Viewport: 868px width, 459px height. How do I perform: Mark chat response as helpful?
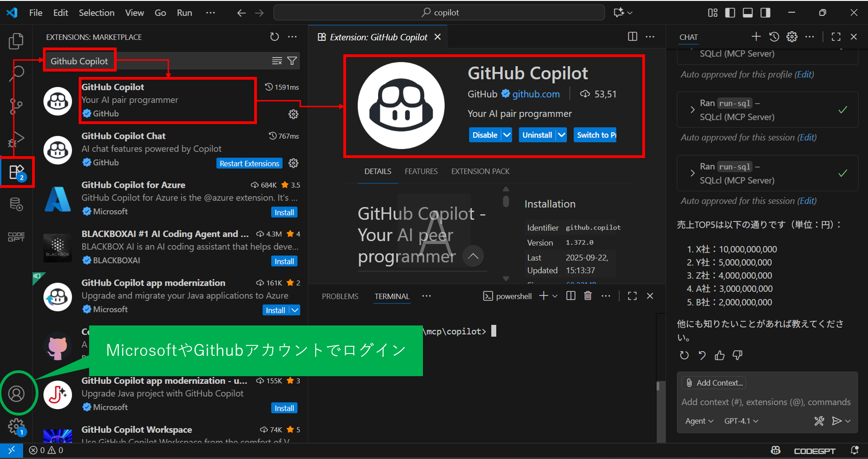point(720,355)
